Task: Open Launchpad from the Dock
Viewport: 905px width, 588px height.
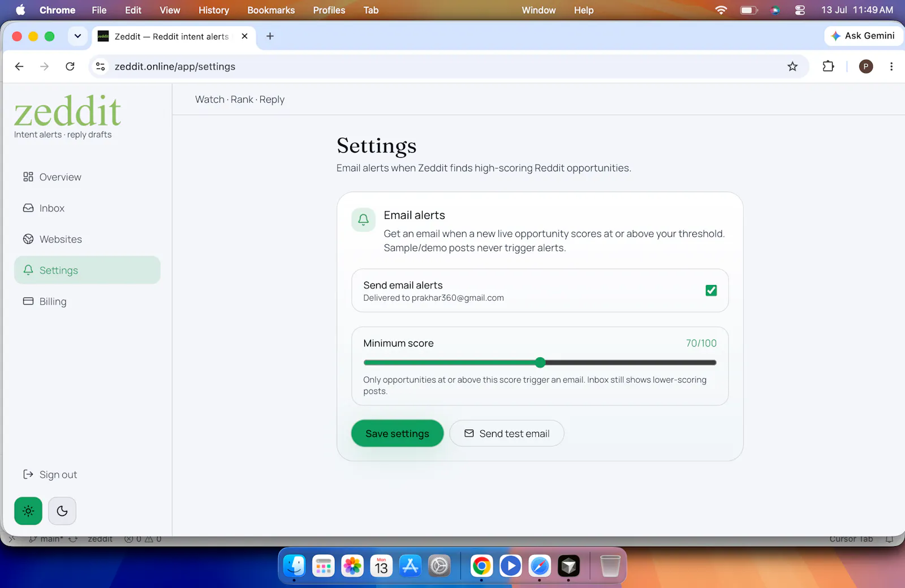Action: point(324,566)
